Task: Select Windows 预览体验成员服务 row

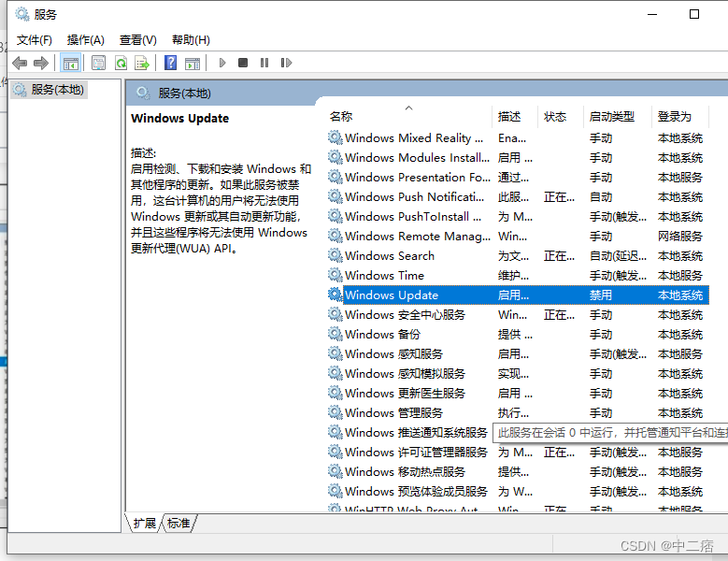Action: [x=518, y=491]
